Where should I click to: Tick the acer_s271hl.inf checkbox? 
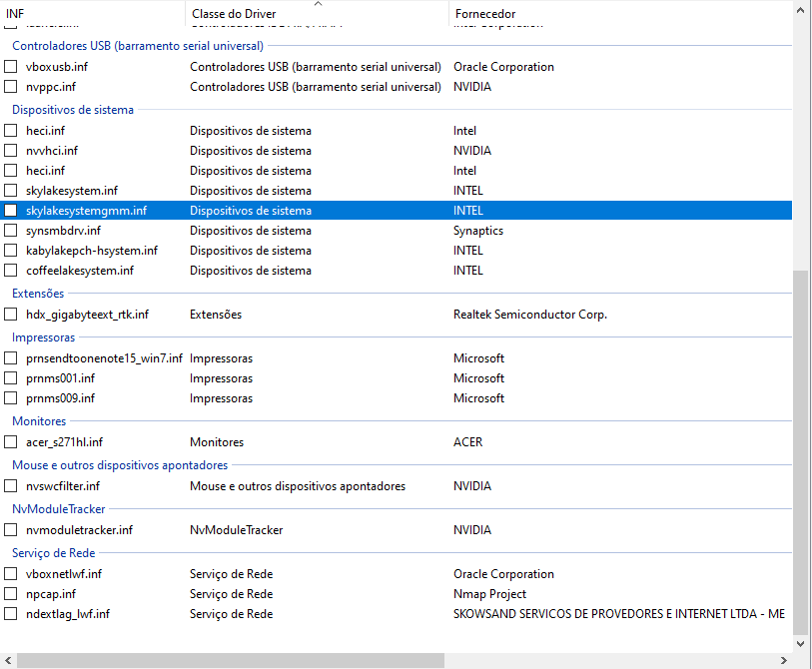tap(10, 442)
